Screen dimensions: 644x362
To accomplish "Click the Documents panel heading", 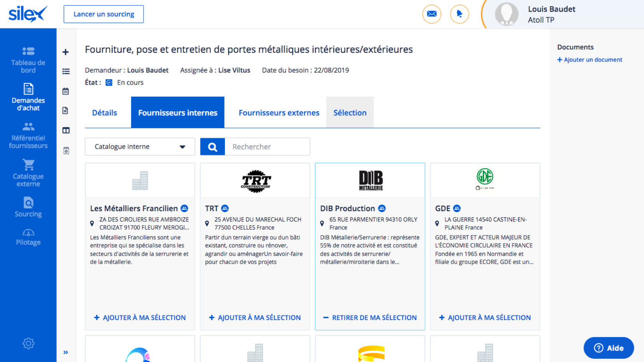I will pyautogui.click(x=575, y=47).
